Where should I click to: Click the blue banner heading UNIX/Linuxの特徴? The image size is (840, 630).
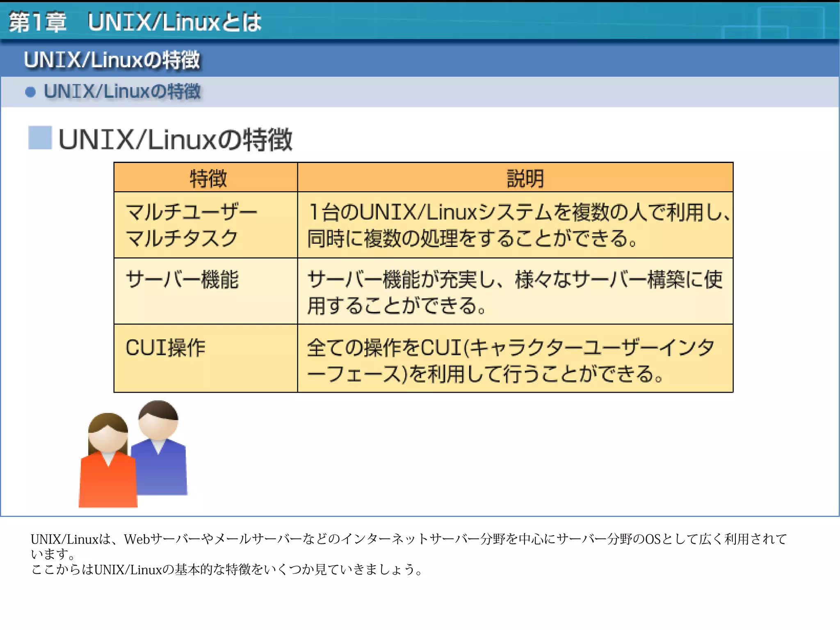point(112,60)
